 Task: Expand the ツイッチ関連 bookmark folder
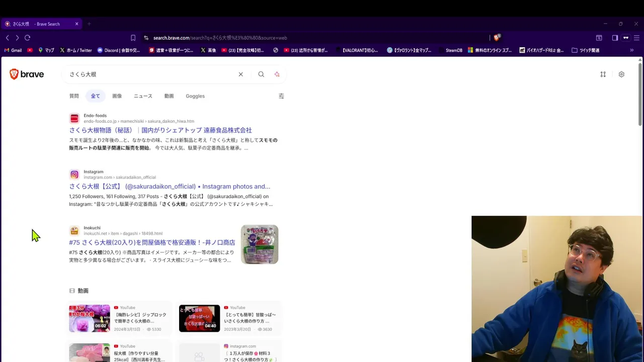pos(586,50)
